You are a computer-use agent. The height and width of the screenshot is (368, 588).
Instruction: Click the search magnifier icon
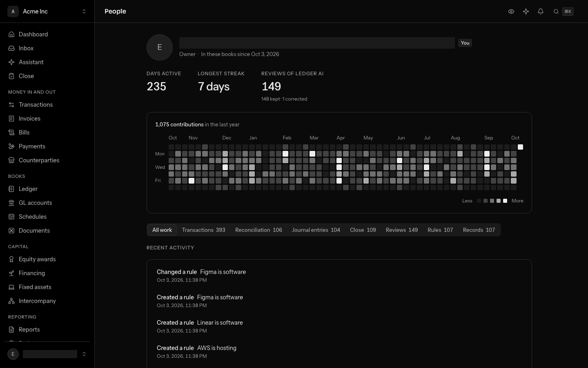(556, 11)
